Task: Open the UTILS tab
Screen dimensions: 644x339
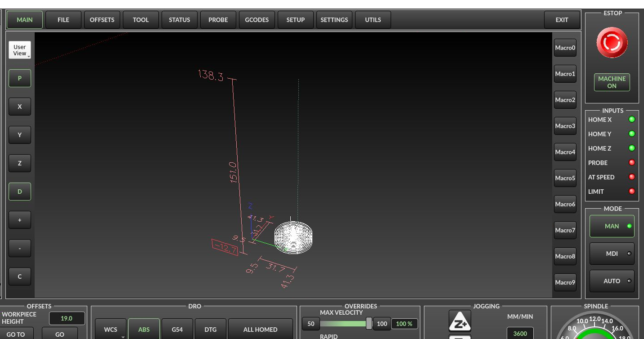Action: (x=373, y=20)
